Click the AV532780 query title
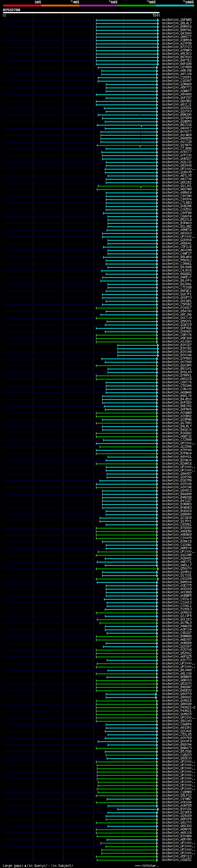The width and height of the screenshot is (197, 868). point(11,10)
